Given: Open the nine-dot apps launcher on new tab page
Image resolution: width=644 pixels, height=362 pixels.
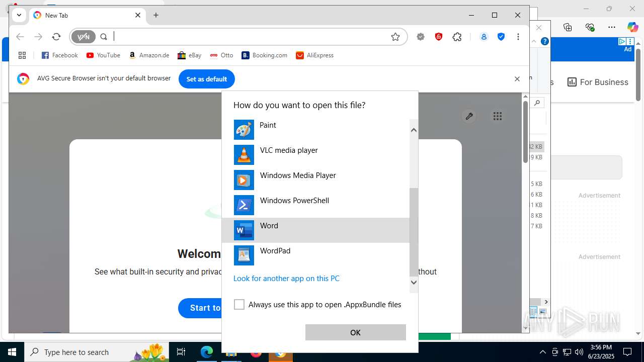Looking at the screenshot, I should click(498, 116).
